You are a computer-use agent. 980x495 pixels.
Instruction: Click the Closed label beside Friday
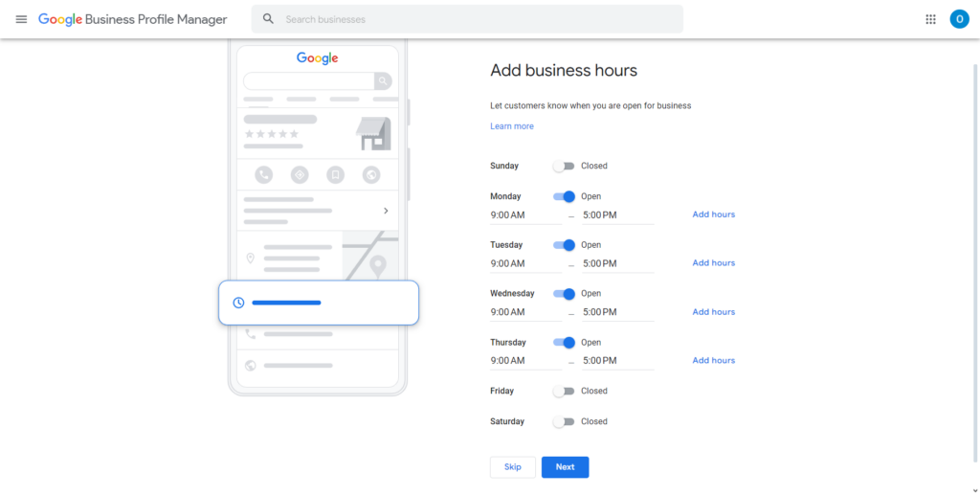point(593,392)
